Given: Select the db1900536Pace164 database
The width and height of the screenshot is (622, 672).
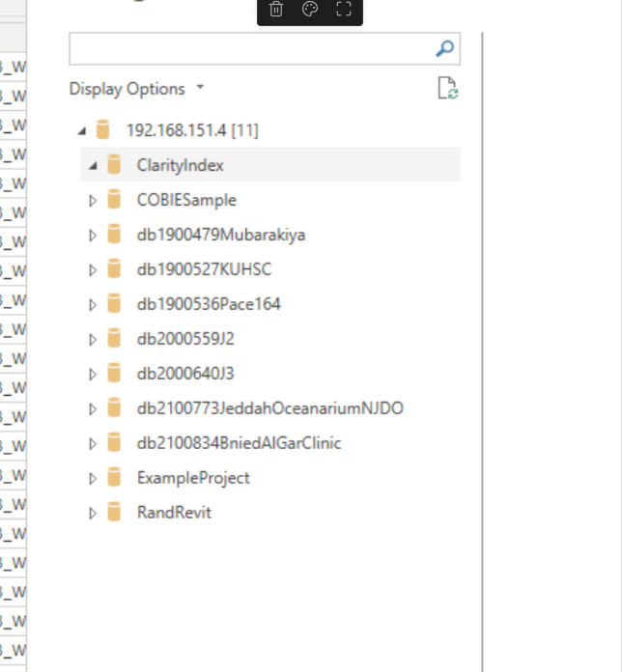Looking at the screenshot, I should pyautogui.click(x=209, y=304).
